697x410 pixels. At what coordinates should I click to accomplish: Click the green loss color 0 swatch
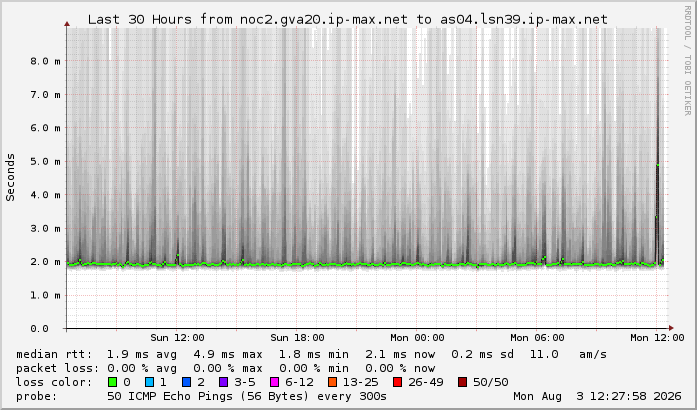[112, 382]
